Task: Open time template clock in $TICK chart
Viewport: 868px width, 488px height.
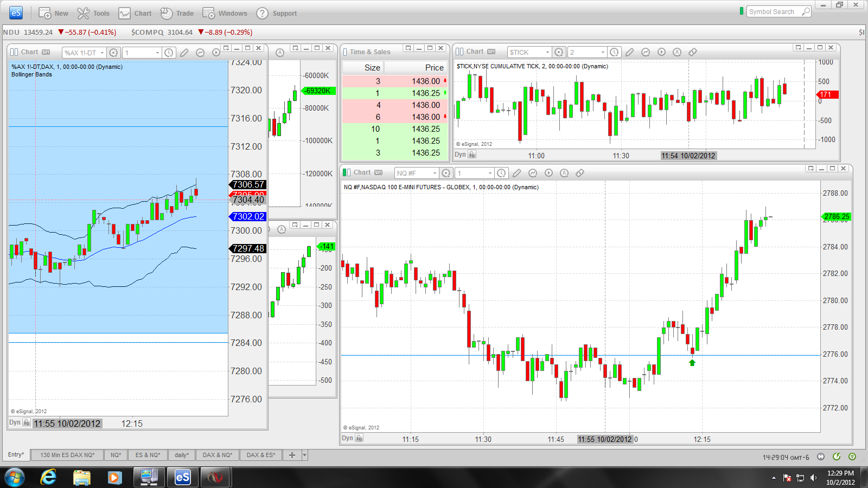Action: (614, 52)
